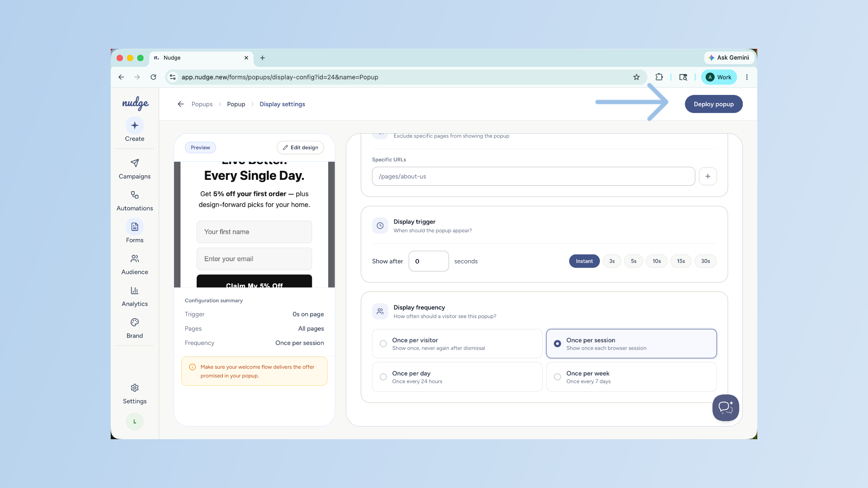Add the specific URL with plus button
This screenshot has height=488, width=868.
point(708,176)
